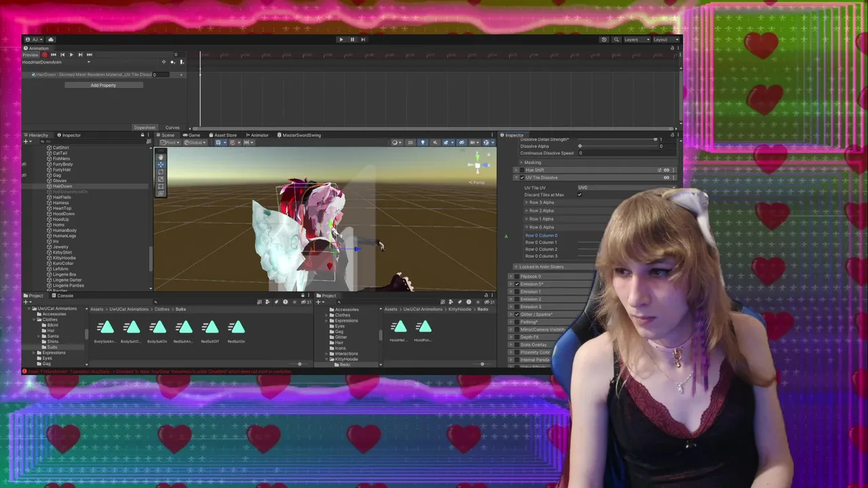The width and height of the screenshot is (868, 488).
Task: Open the Asset Store tab
Action: [x=223, y=135]
